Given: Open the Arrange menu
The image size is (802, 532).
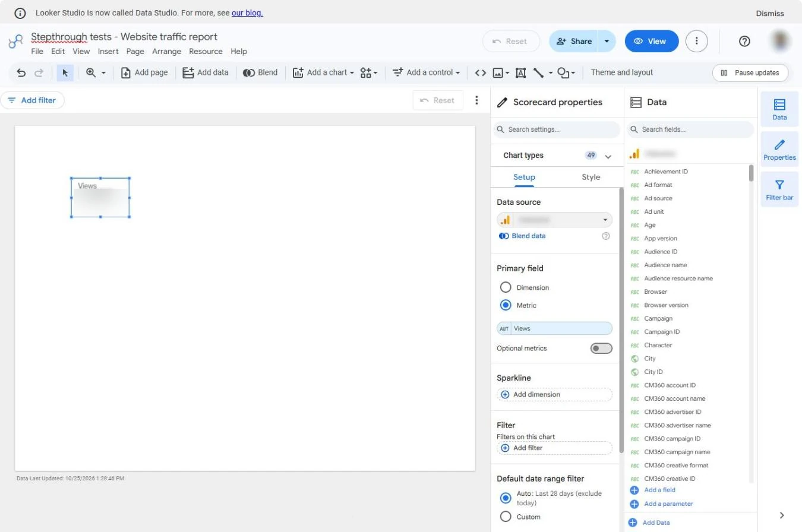Looking at the screenshot, I should coord(166,52).
